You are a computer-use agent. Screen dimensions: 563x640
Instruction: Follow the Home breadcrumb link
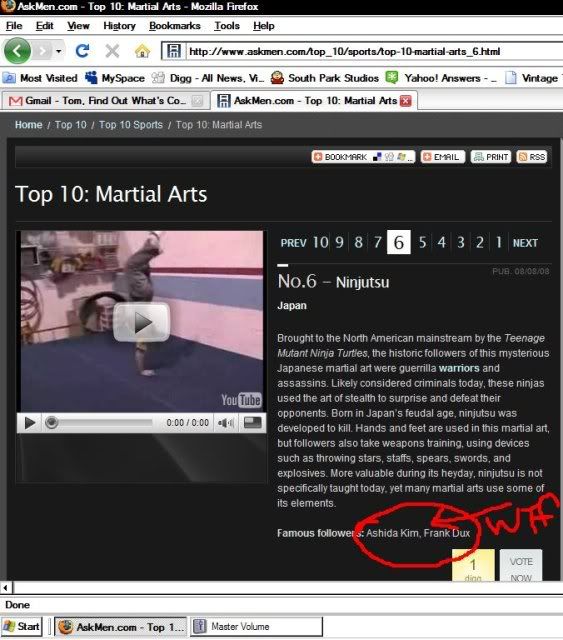coord(29,125)
